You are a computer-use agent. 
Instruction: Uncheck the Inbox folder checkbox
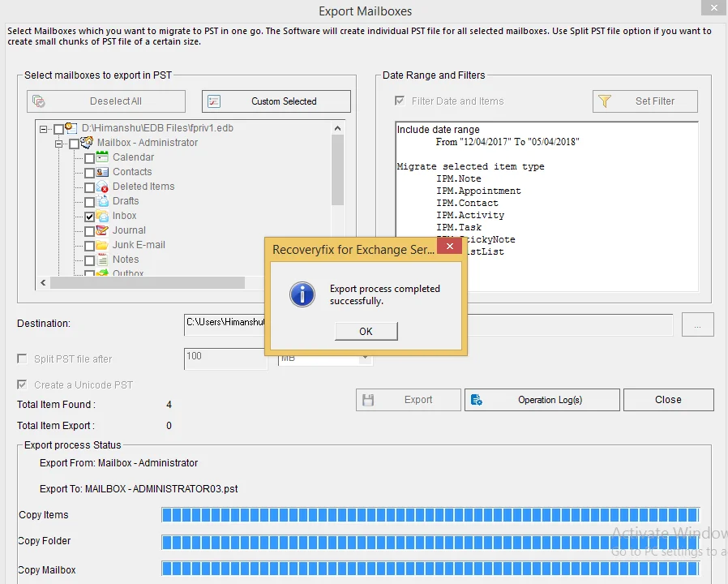[90, 217]
